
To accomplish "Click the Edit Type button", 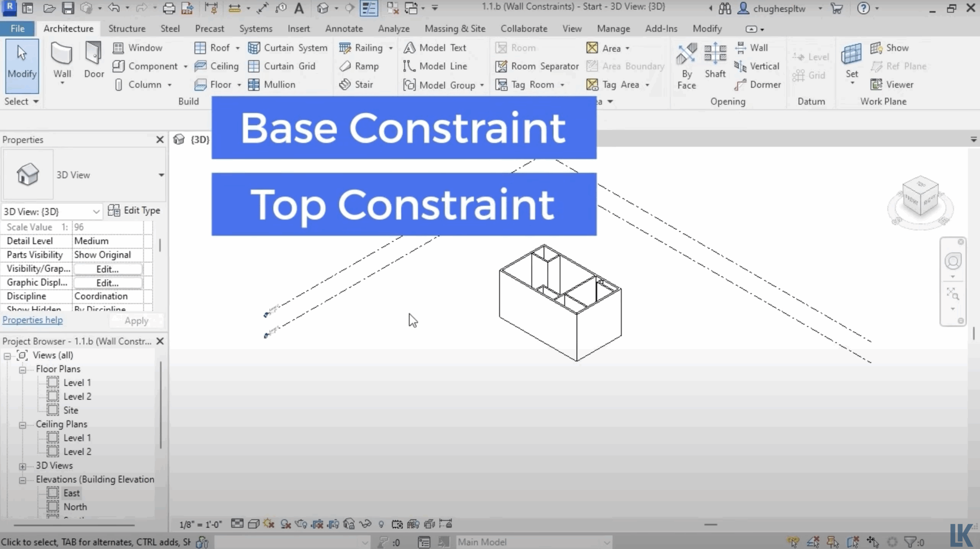I will point(134,210).
